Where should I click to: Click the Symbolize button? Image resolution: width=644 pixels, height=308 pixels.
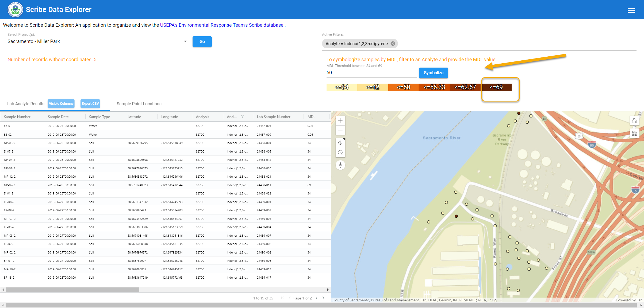tap(434, 73)
